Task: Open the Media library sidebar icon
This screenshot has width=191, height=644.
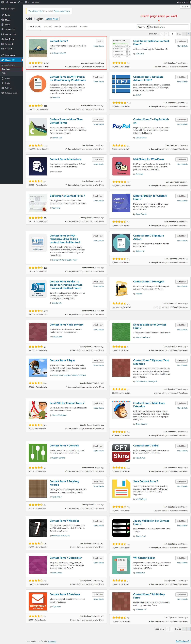Action: click(x=3, y=20)
